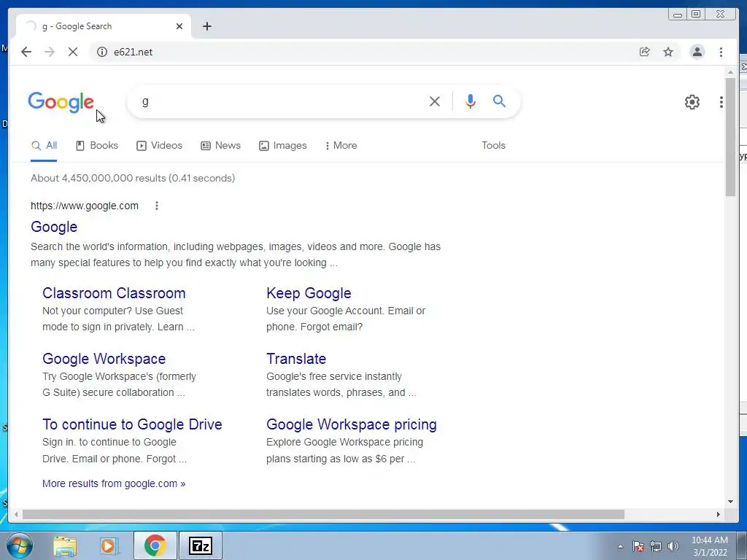Submit search with magnifier icon
This screenshot has height=560, width=747.
tap(499, 101)
